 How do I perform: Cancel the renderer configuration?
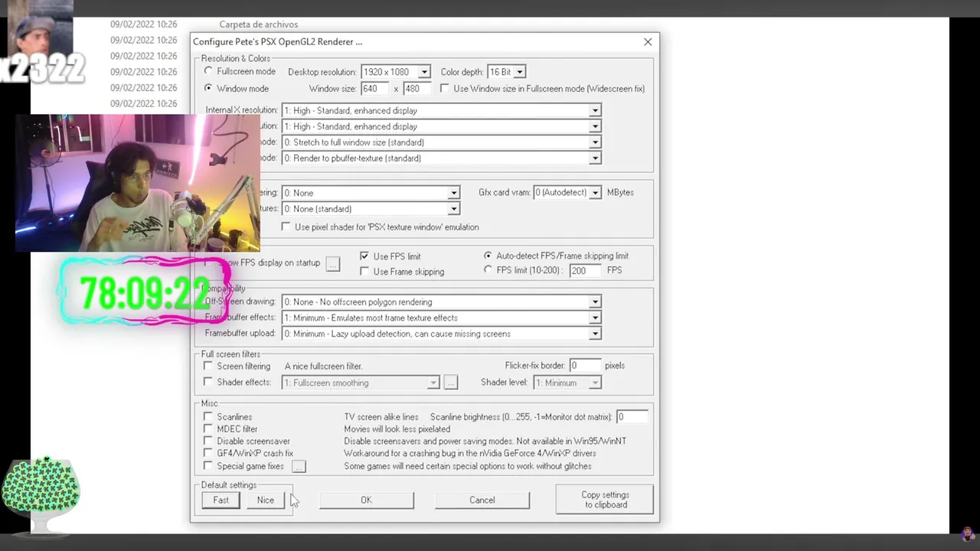pyautogui.click(x=482, y=500)
